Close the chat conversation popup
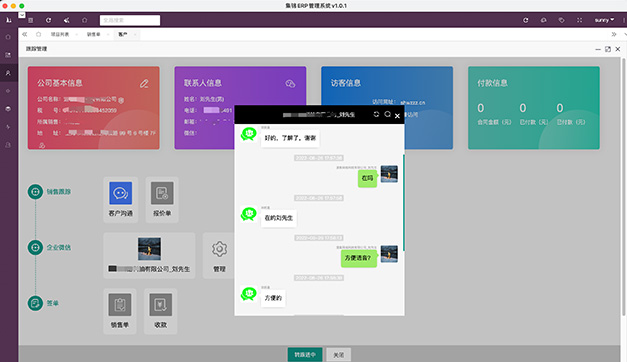 coord(397,116)
